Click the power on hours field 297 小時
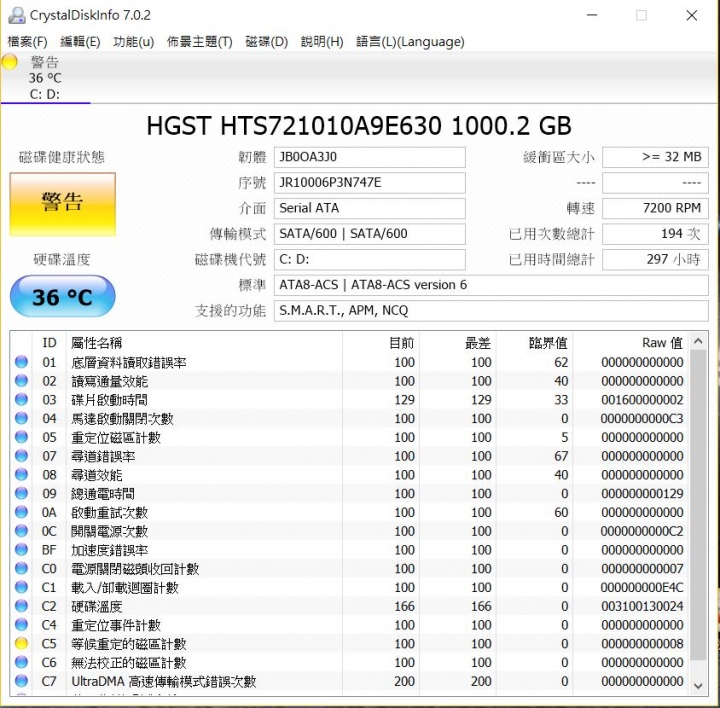Image resolution: width=720 pixels, height=708 pixels. pyautogui.click(x=655, y=259)
